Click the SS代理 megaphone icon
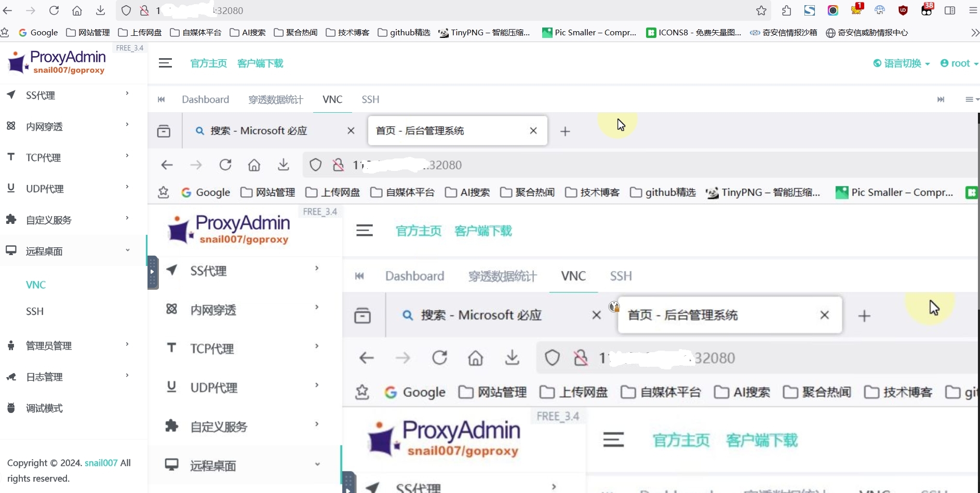The width and height of the screenshot is (980, 493). (11, 95)
